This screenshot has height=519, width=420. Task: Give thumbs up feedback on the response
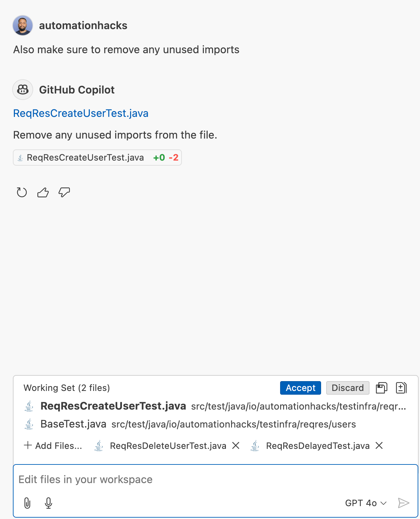pyautogui.click(x=43, y=192)
